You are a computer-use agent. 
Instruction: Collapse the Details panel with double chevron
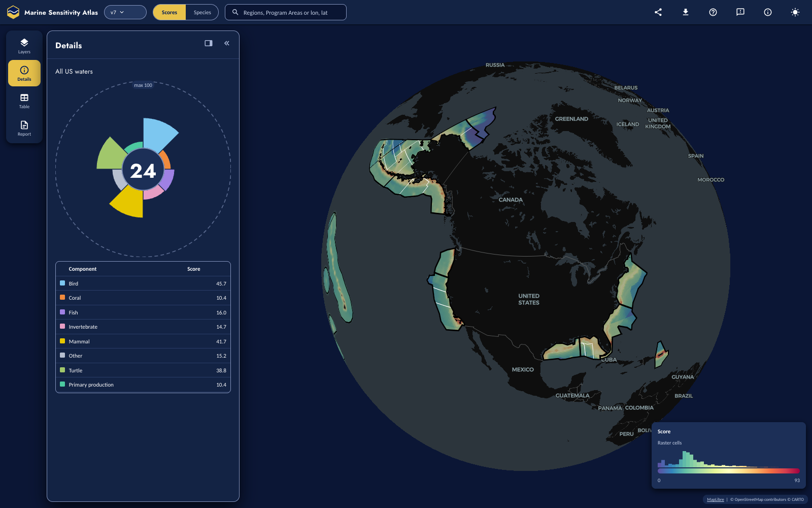point(227,43)
